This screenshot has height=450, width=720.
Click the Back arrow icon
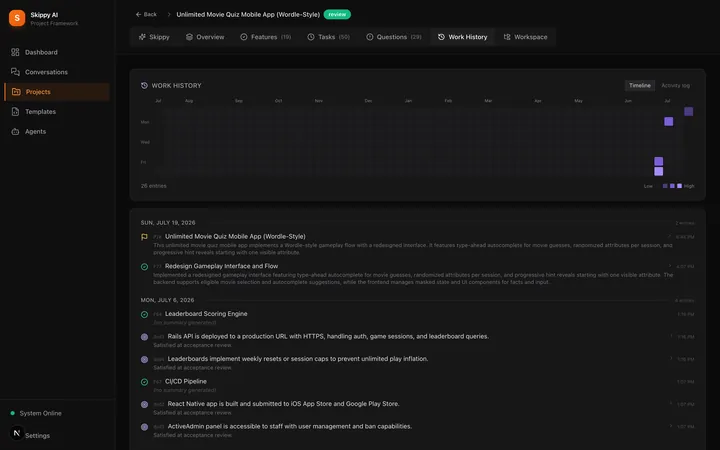point(138,14)
